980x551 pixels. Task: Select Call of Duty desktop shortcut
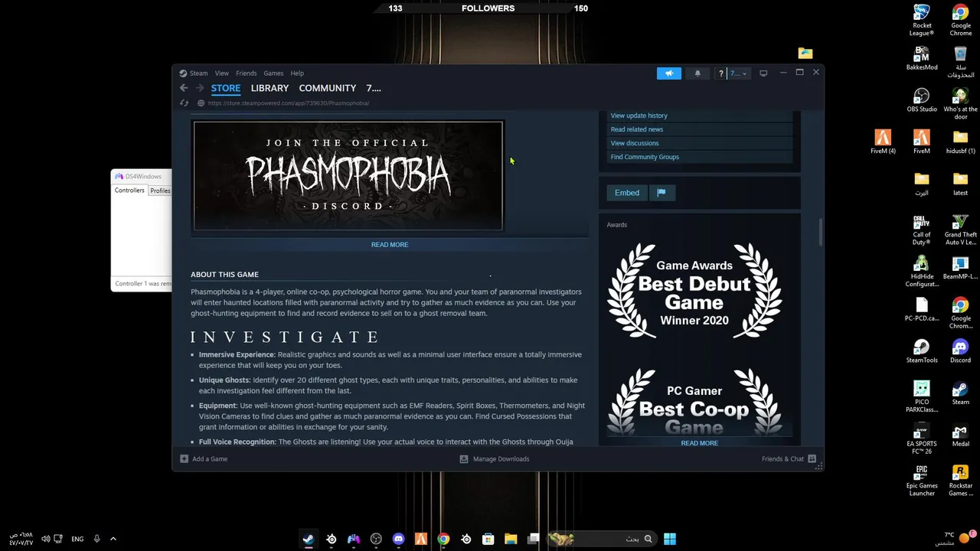point(922,230)
